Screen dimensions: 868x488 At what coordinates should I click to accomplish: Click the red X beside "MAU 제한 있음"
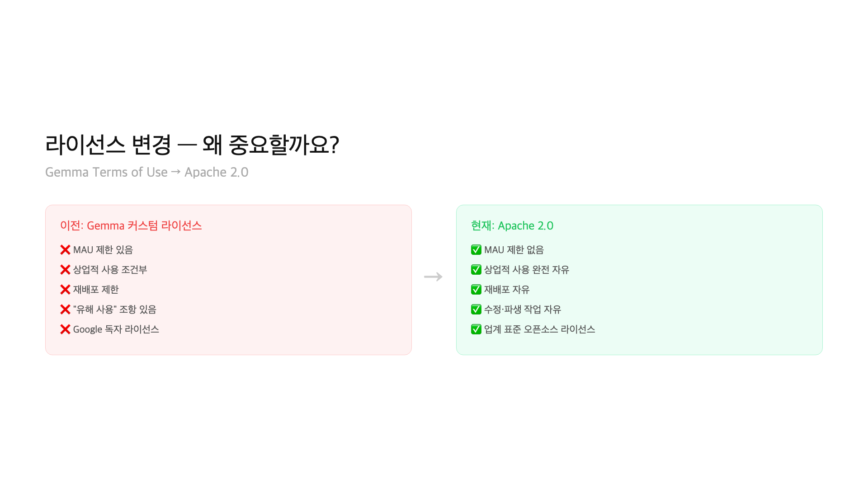coord(65,250)
